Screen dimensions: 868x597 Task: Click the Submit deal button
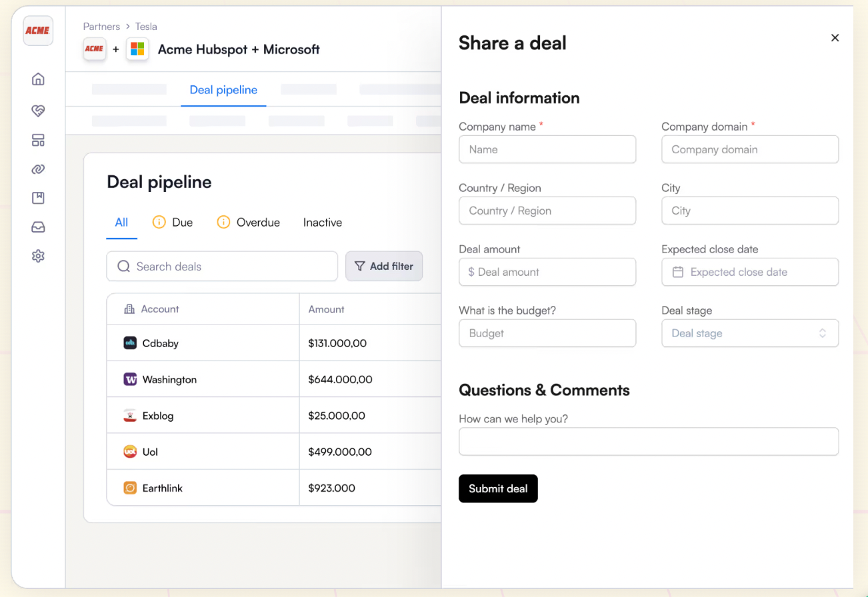click(498, 488)
